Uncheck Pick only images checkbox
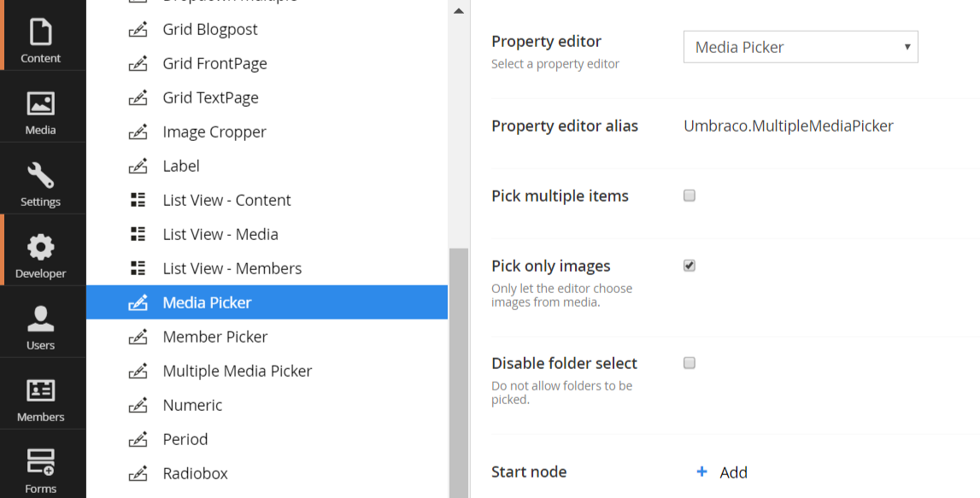The width and height of the screenshot is (980, 498). [690, 266]
